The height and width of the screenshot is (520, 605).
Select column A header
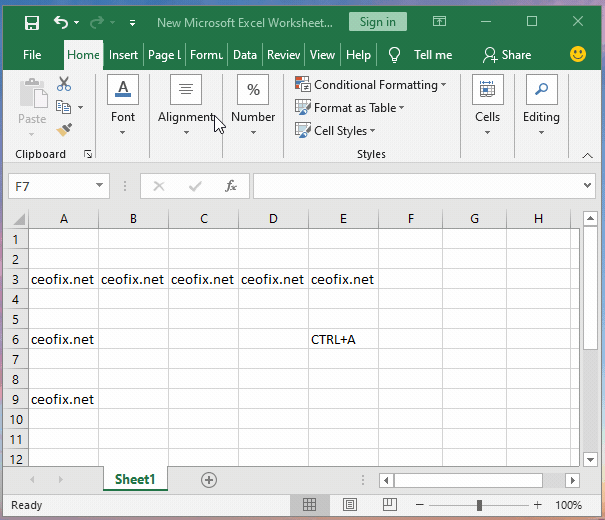[64, 219]
